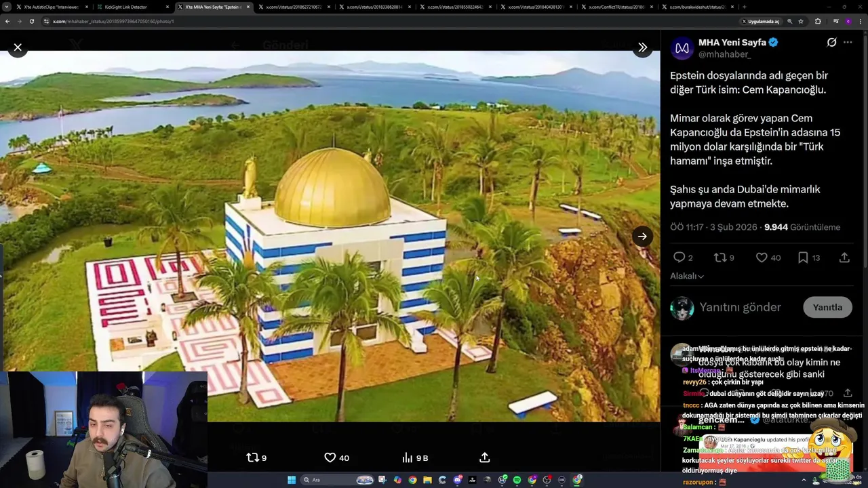Click the Yanıtla reply button

point(827,307)
